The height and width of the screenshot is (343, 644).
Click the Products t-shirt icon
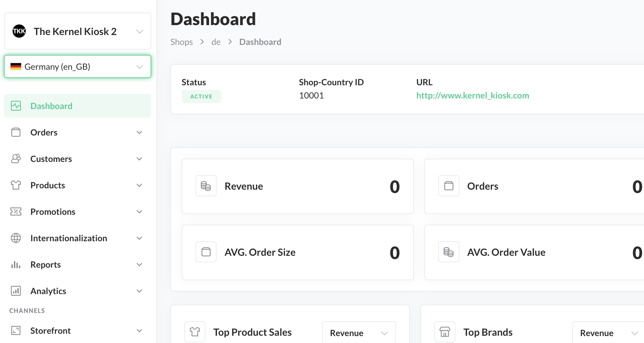(x=16, y=185)
